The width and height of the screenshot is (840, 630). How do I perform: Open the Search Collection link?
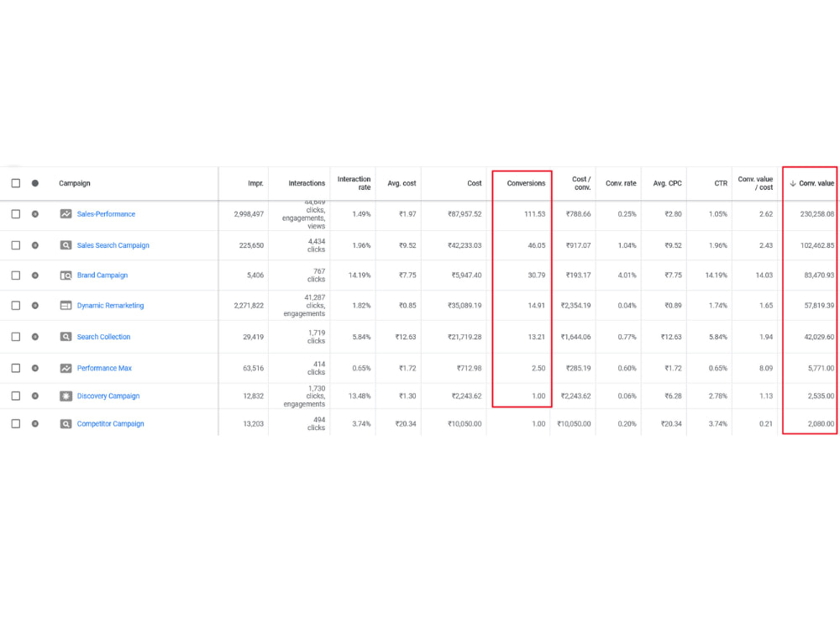click(103, 337)
